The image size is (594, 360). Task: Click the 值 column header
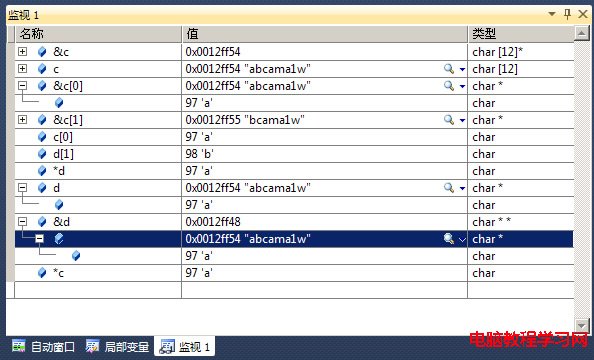click(325, 34)
